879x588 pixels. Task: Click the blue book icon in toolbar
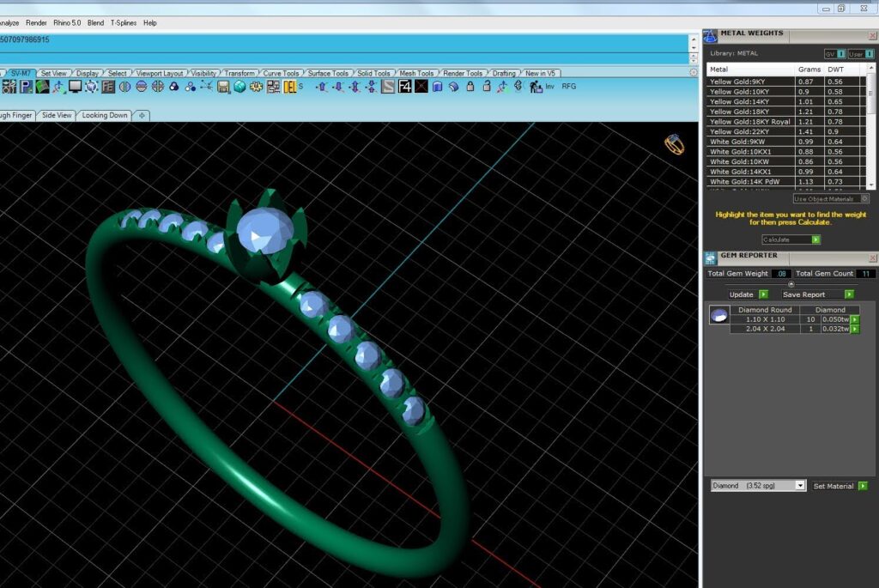click(x=437, y=87)
